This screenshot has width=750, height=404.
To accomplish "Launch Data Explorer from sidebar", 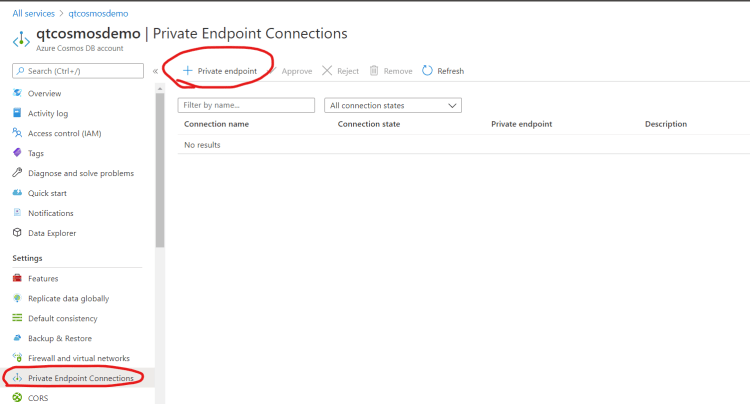I will 52,233.
